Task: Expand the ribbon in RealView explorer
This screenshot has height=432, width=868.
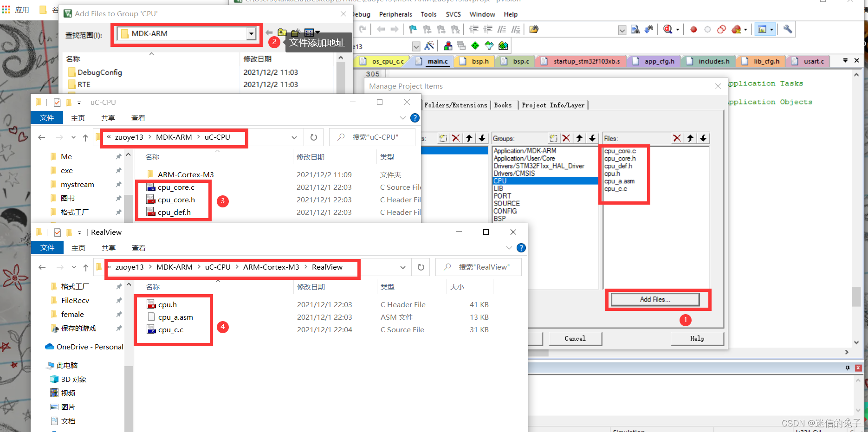Action: 509,248
